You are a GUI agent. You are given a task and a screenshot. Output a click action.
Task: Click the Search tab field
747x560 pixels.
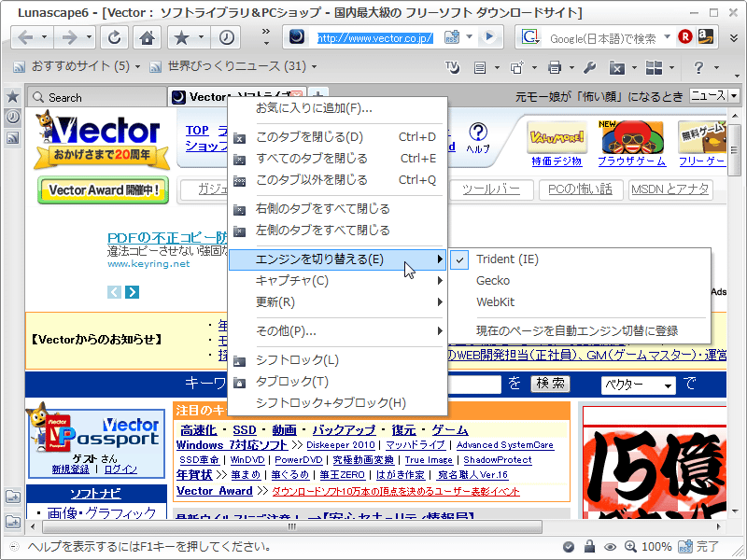click(97, 98)
